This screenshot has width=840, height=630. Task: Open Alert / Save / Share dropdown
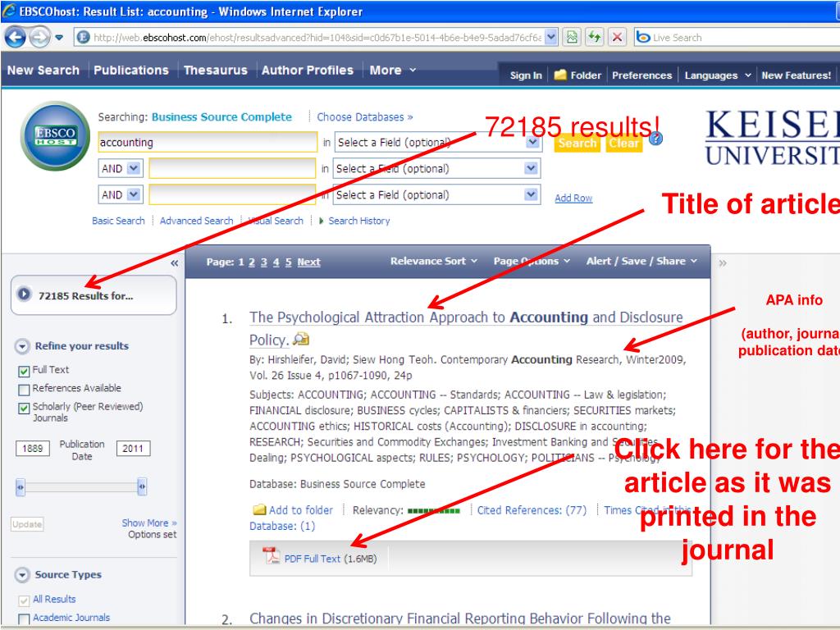[641, 261]
